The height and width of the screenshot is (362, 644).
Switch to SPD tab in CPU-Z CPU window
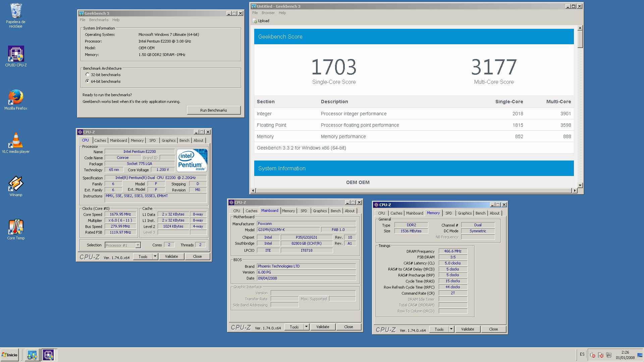click(x=153, y=140)
